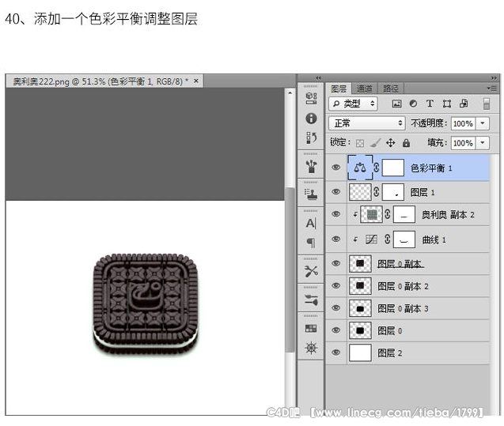Image resolution: width=504 pixels, height=426 pixels.
Task: Open the Paragraph panel icon
Action: pyautogui.click(x=311, y=243)
